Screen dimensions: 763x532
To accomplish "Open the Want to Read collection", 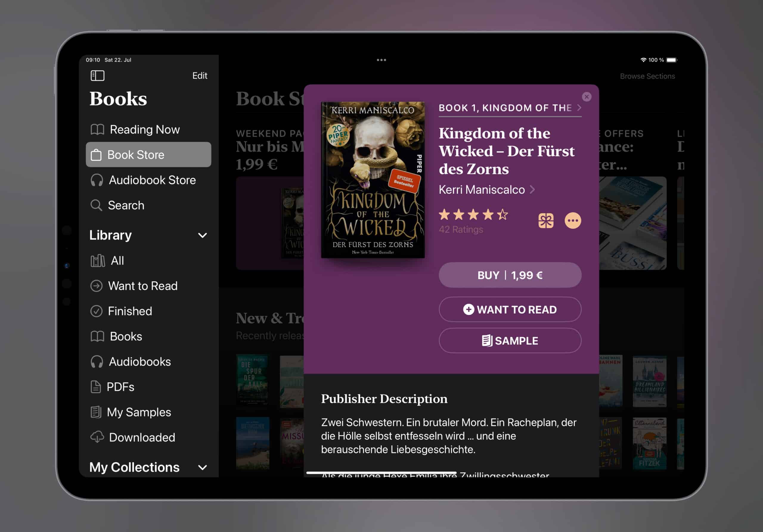I will [x=148, y=286].
